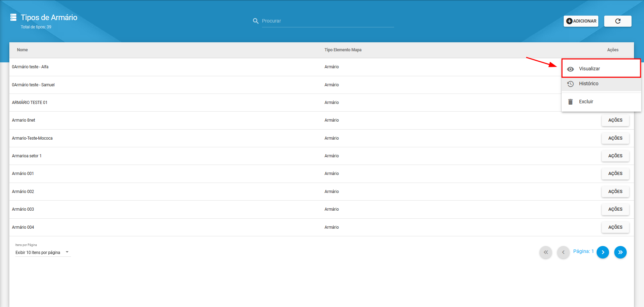Image resolution: width=644 pixels, height=307 pixels.
Task: Click the Total de tipos: 39 text
Action: point(36,27)
